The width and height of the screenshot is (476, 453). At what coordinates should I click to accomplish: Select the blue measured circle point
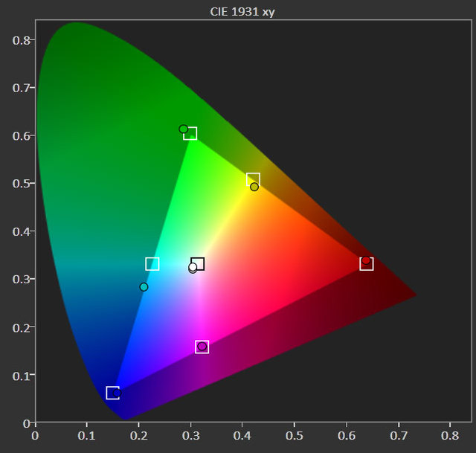[x=118, y=393]
